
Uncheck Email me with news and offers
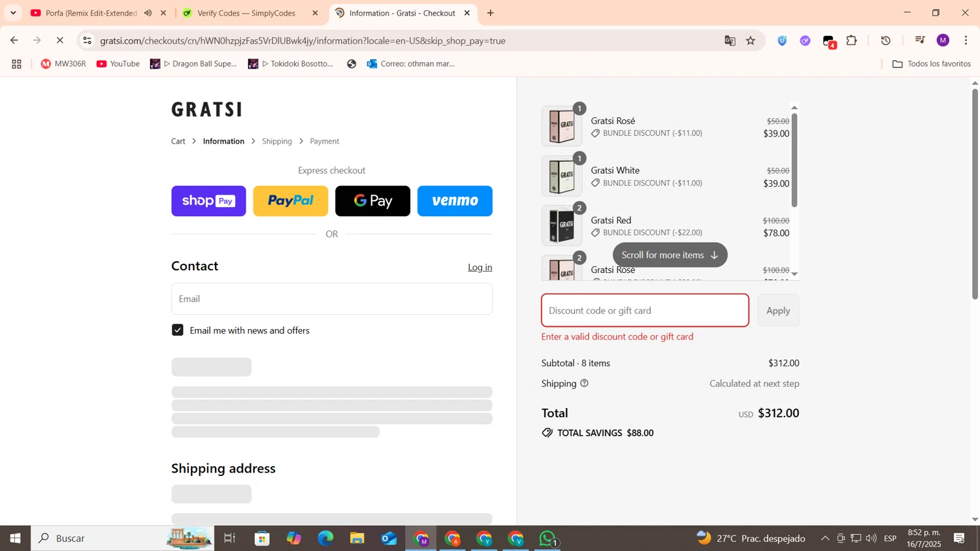pyautogui.click(x=178, y=330)
